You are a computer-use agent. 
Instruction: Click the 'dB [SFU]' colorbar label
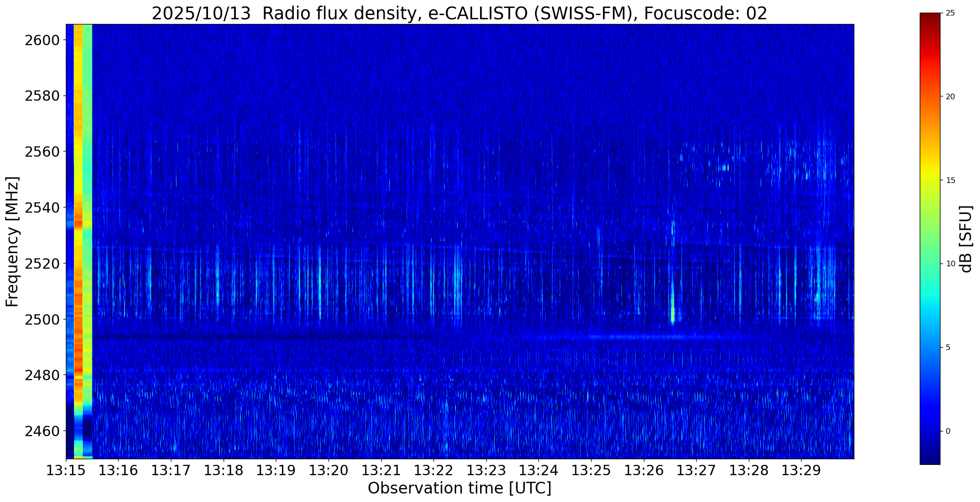pos(965,239)
